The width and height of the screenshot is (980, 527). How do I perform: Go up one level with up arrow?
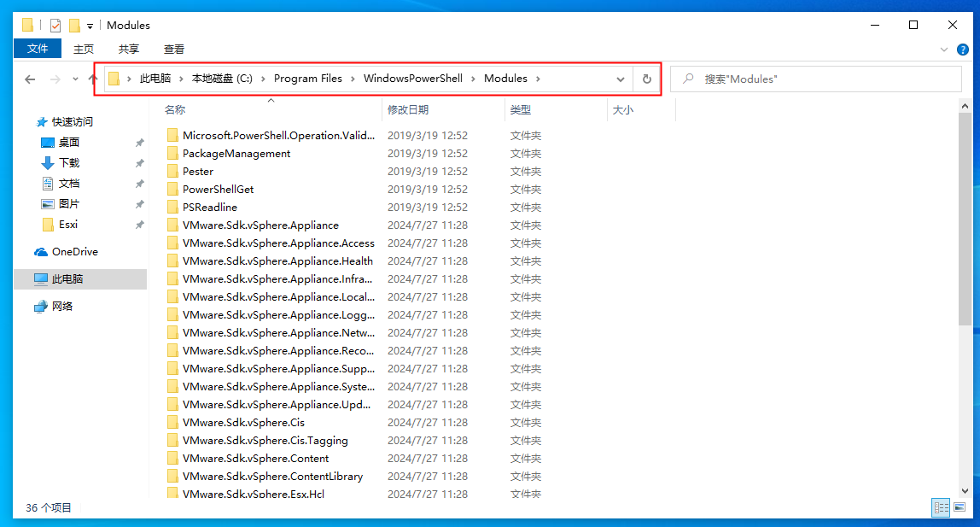click(93, 79)
